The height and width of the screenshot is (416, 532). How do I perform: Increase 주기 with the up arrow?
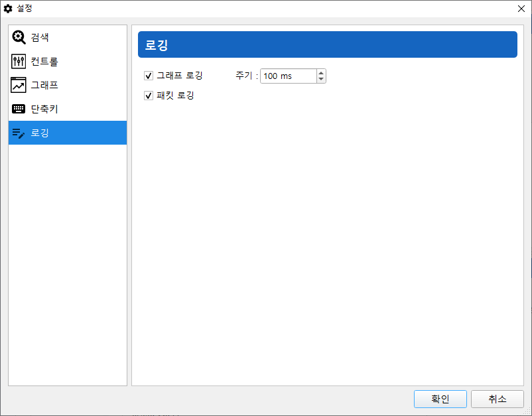(x=321, y=72)
